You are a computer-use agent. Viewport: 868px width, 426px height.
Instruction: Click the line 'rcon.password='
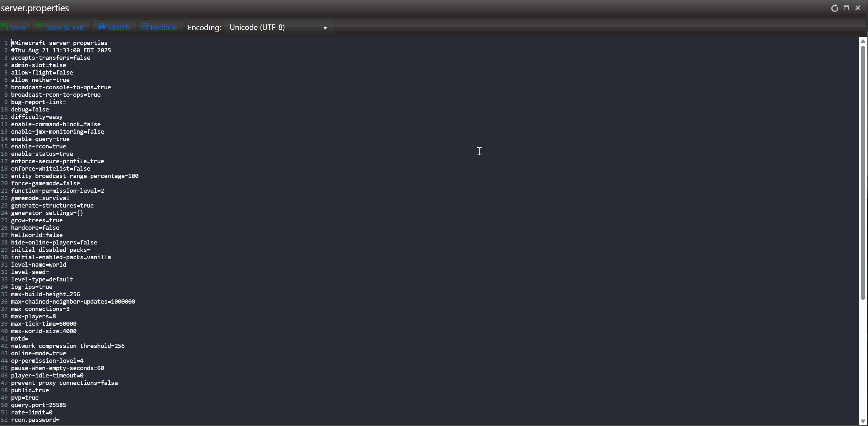coord(35,420)
